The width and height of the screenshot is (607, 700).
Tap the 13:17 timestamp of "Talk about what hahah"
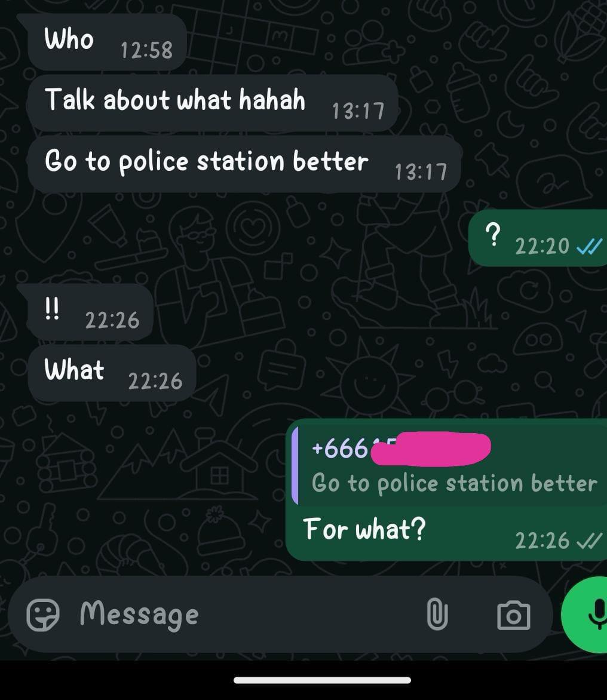click(358, 110)
